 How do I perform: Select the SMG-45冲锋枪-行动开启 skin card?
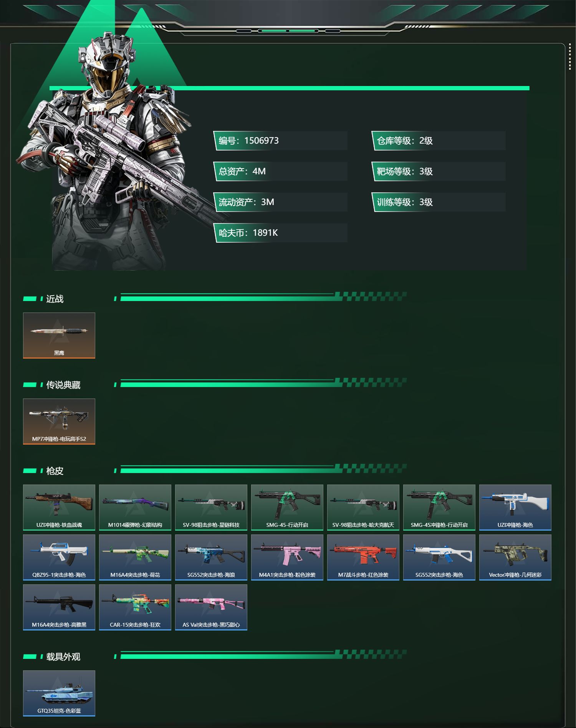439,508
